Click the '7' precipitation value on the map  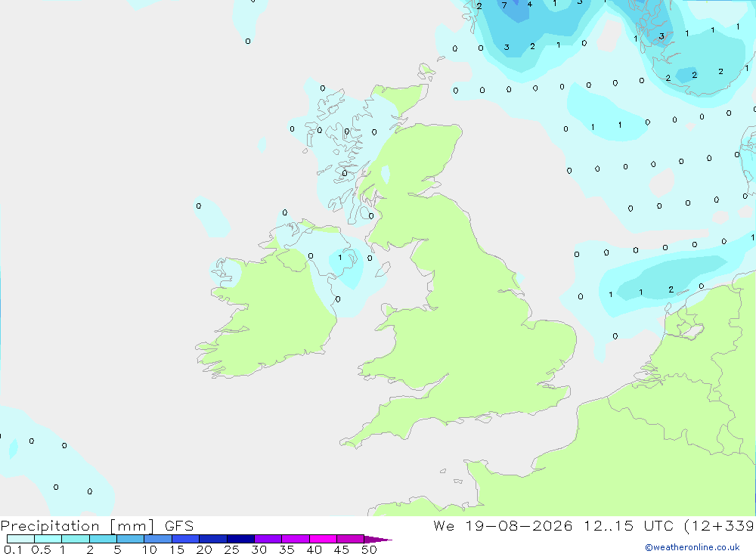tap(504, 5)
